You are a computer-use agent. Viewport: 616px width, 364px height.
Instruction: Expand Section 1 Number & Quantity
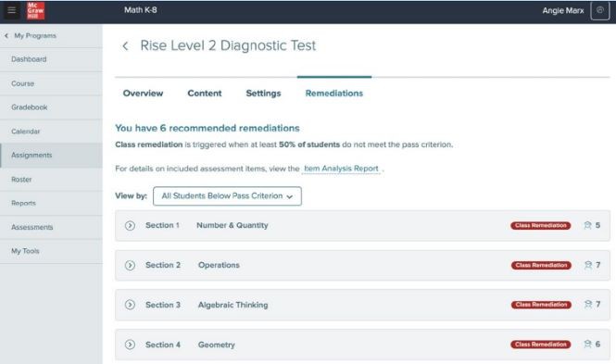click(130, 225)
